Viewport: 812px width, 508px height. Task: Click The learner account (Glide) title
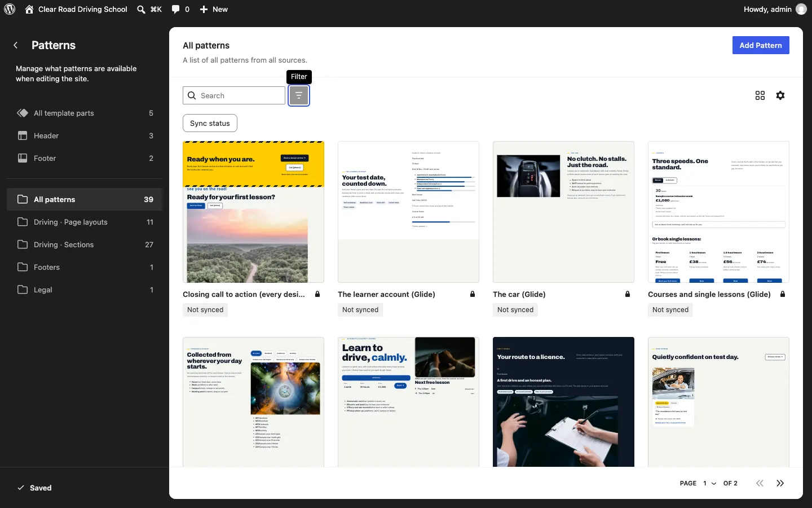pyautogui.click(x=386, y=294)
